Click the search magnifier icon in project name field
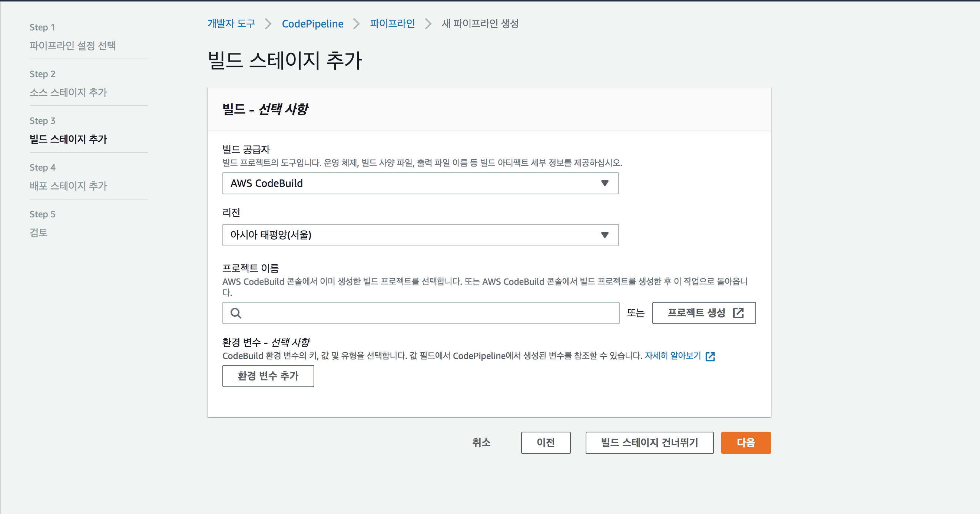This screenshot has width=980, height=514. point(236,313)
